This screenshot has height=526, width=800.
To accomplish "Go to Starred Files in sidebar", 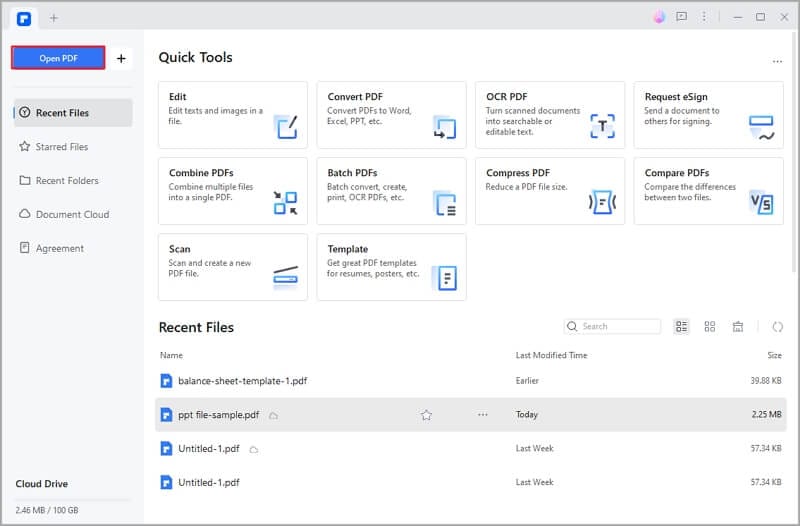I will point(62,147).
